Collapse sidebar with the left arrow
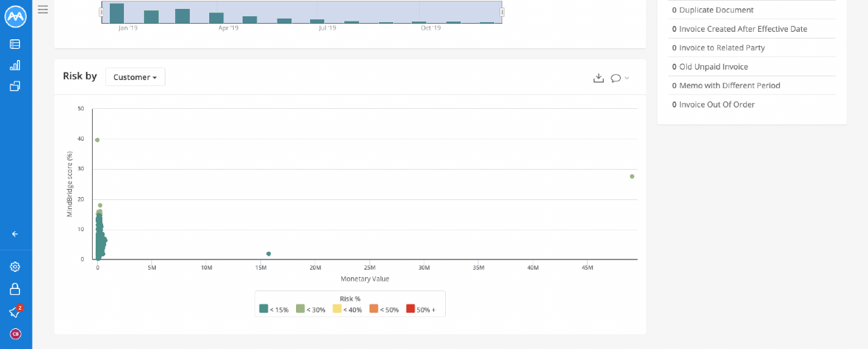 (x=15, y=234)
